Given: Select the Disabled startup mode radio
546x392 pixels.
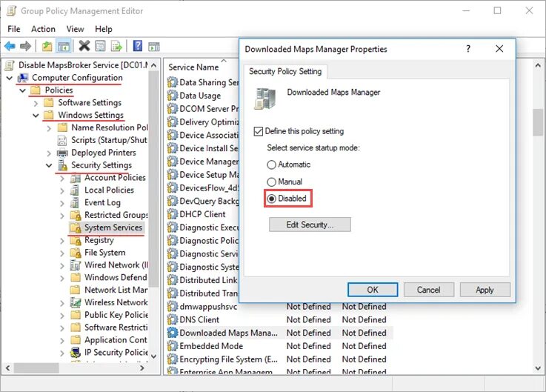Looking at the screenshot, I should [272, 199].
